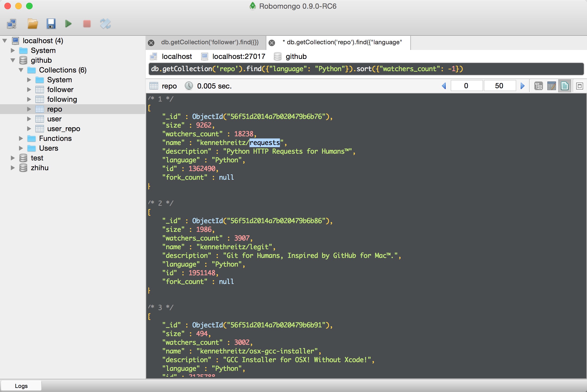This screenshot has height=392, width=587.
Task: Maximize the output panel with square icon
Action: [x=579, y=86]
